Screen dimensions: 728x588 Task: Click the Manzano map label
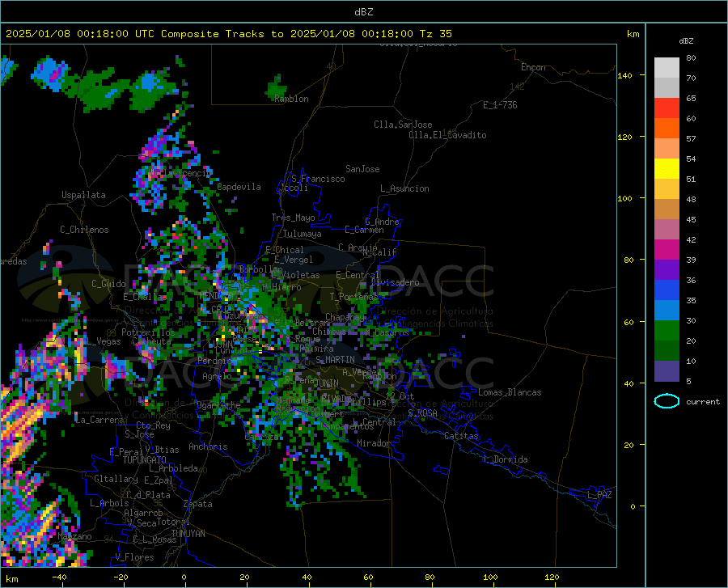click(x=74, y=536)
